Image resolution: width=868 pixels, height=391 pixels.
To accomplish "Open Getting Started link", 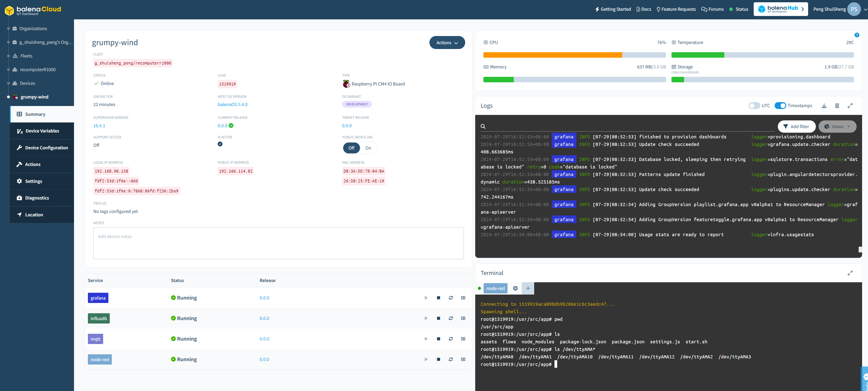I will coord(613,9).
